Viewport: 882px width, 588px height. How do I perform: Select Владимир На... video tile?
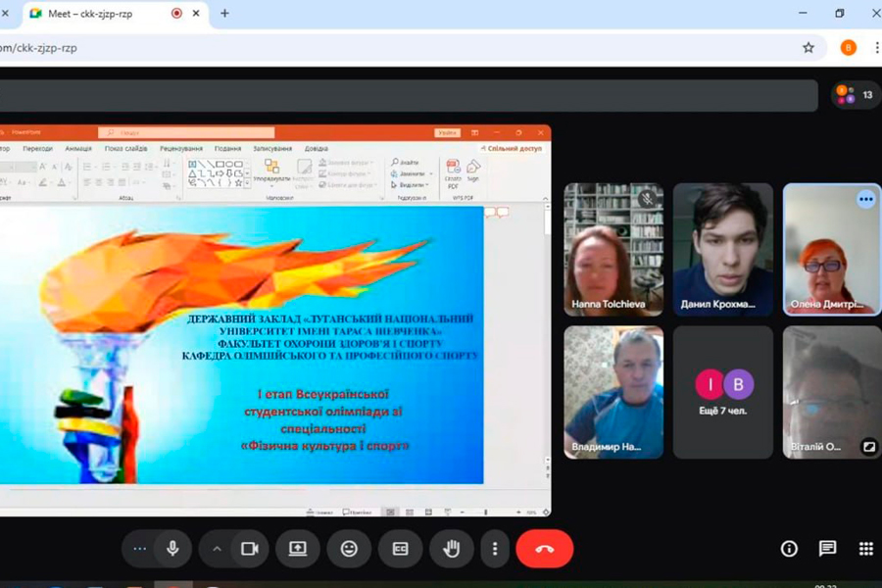point(613,392)
